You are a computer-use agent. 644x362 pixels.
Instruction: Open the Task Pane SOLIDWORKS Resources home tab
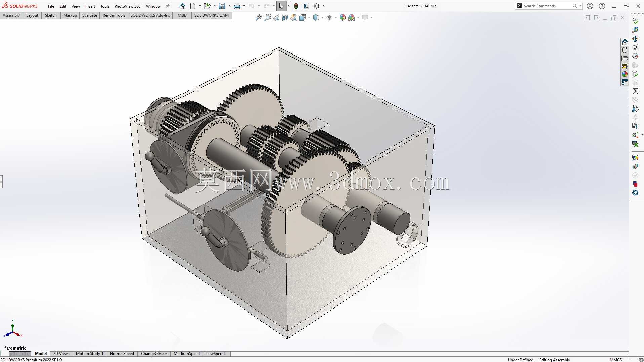[625, 42]
